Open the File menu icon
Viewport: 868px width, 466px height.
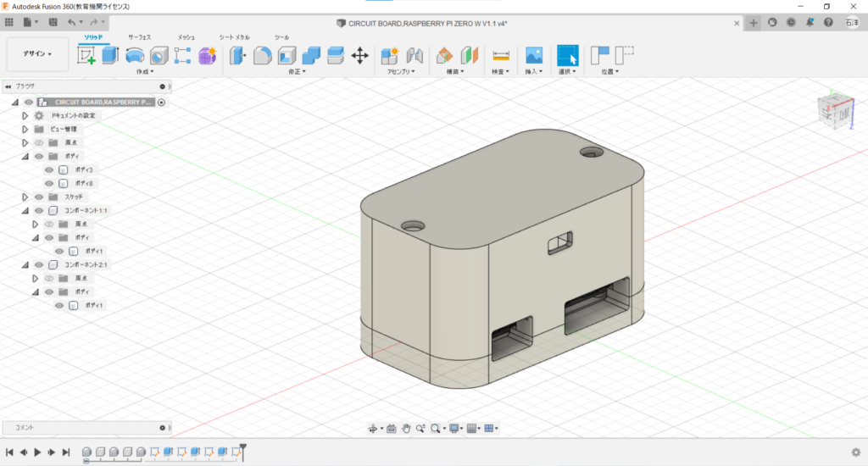point(30,22)
